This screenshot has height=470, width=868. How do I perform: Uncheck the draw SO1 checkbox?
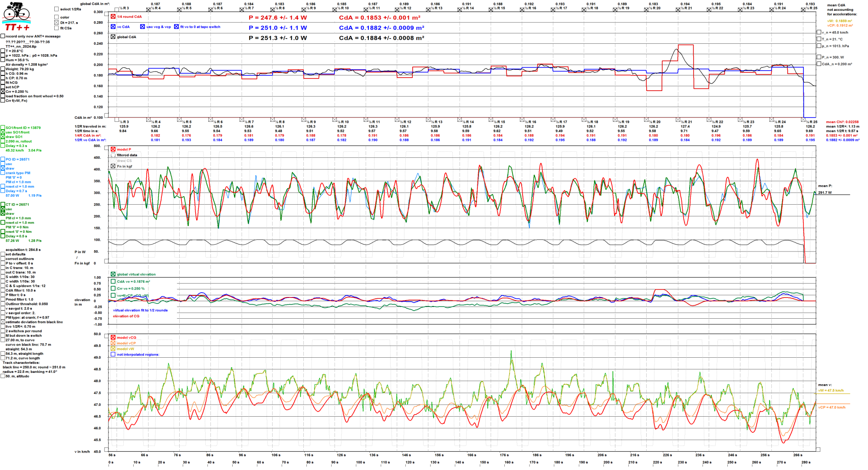(3, 137)
